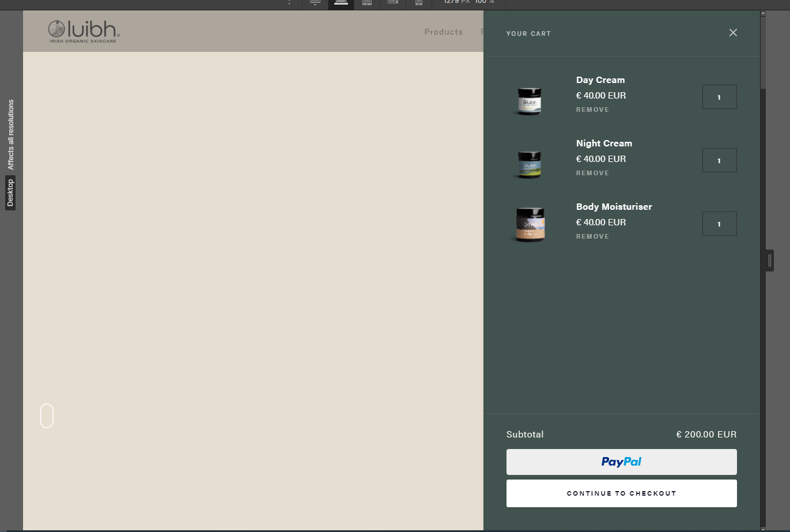Screen dimensions: 790x532
Task: Click the canvas vertical scrollbar
Action: coord(763,271)
